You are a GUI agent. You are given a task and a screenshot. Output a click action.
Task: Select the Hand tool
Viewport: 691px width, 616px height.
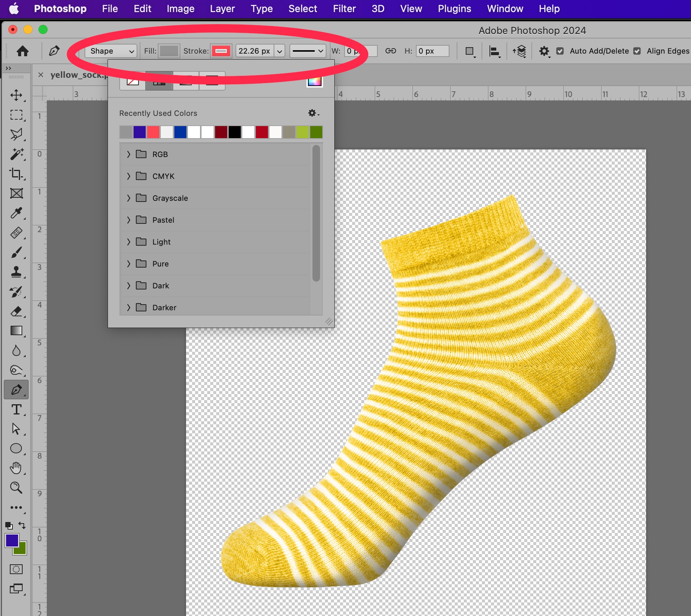16,468
